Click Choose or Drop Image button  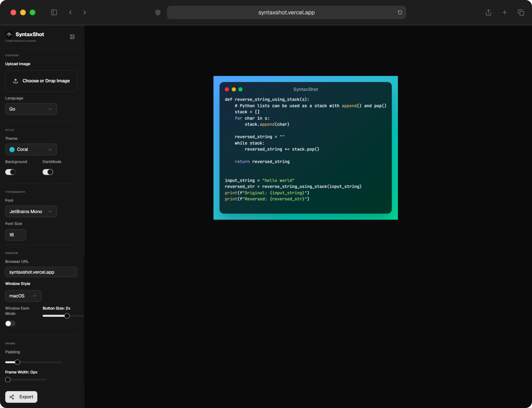[x=41, y=81]
